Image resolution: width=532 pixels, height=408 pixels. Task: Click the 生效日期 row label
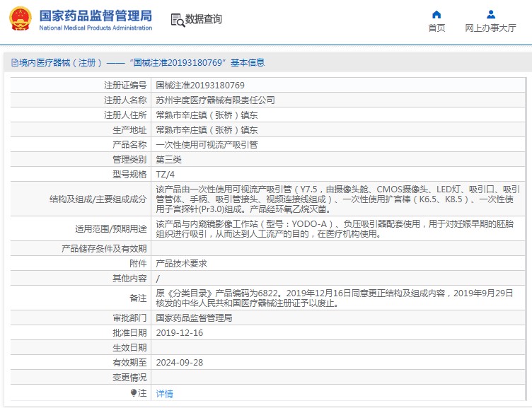coord(129,348)
